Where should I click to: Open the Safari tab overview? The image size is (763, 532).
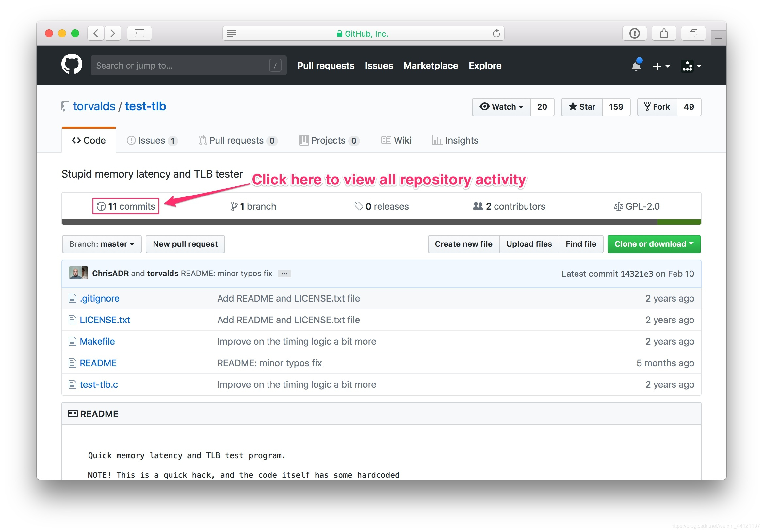click(x=693, y=33)
